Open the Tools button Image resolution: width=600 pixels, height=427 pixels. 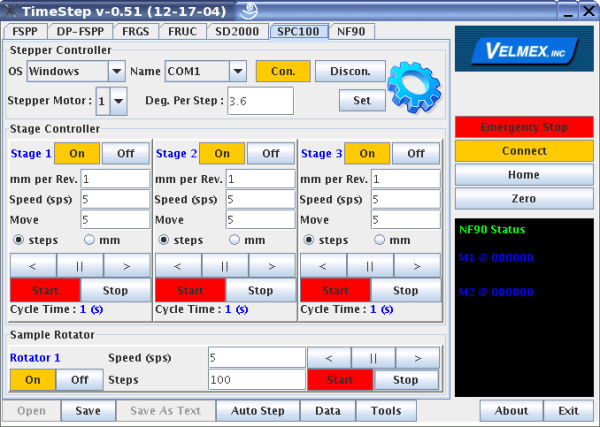(x=386, y=411)
